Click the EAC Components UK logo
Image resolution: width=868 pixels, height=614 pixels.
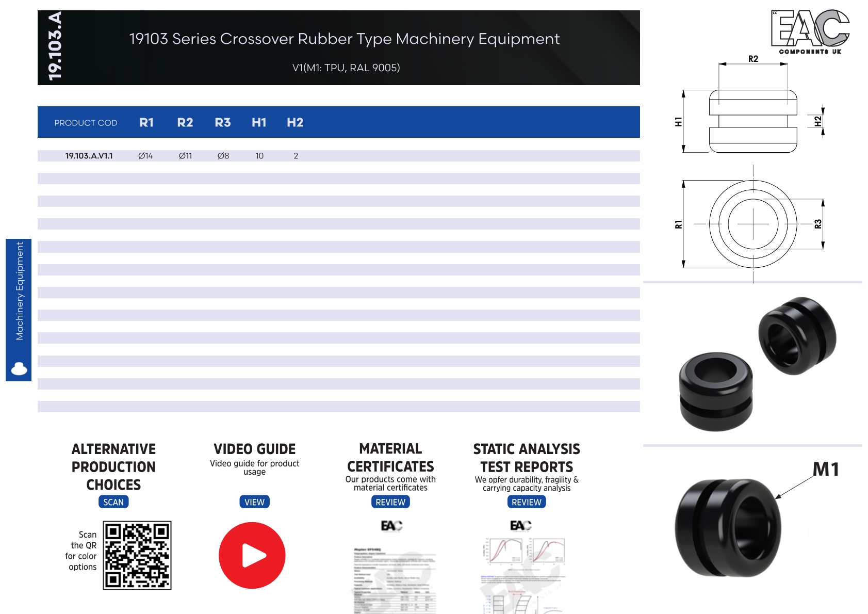(810, 32)
